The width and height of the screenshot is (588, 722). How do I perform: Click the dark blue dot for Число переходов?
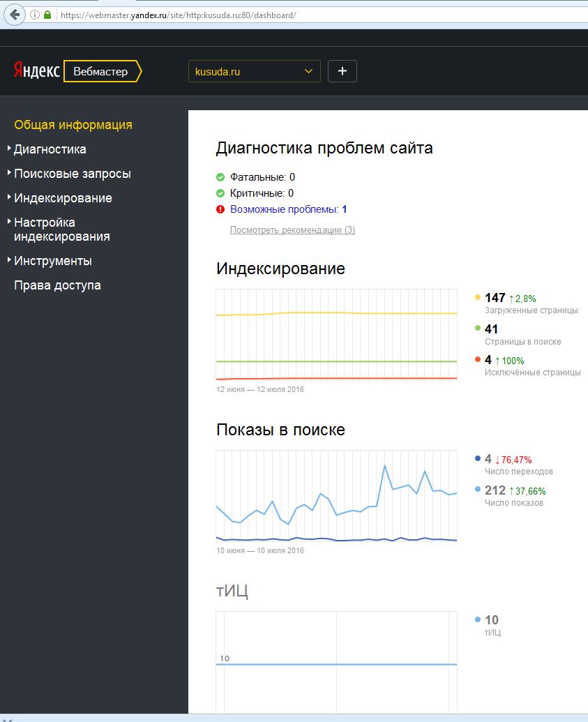click(x=478, y=458)
